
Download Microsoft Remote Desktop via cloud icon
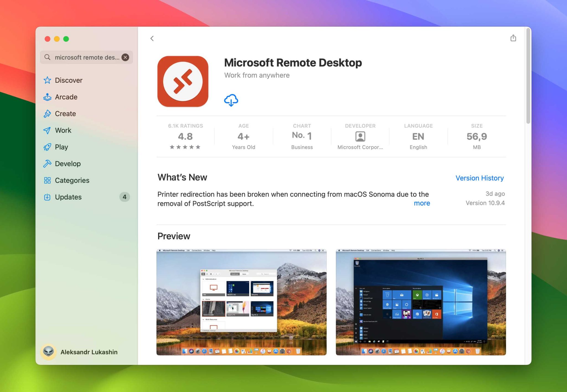tap(231, 100)
